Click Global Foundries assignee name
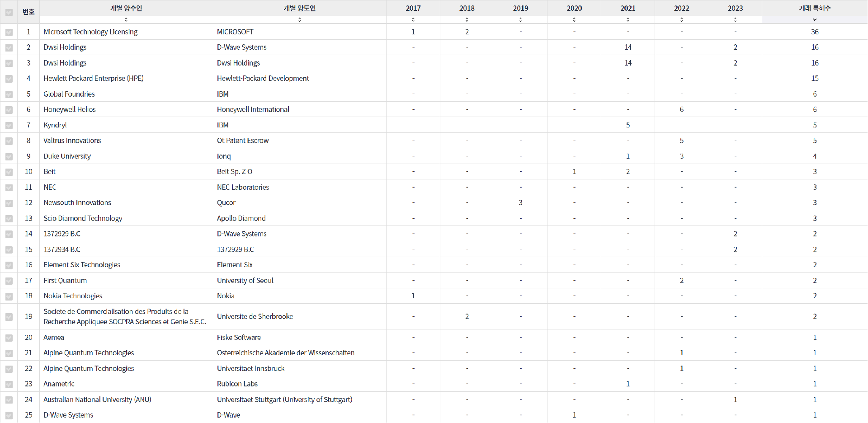The height and width of the screenshot is (423, 868). point(69,94)
